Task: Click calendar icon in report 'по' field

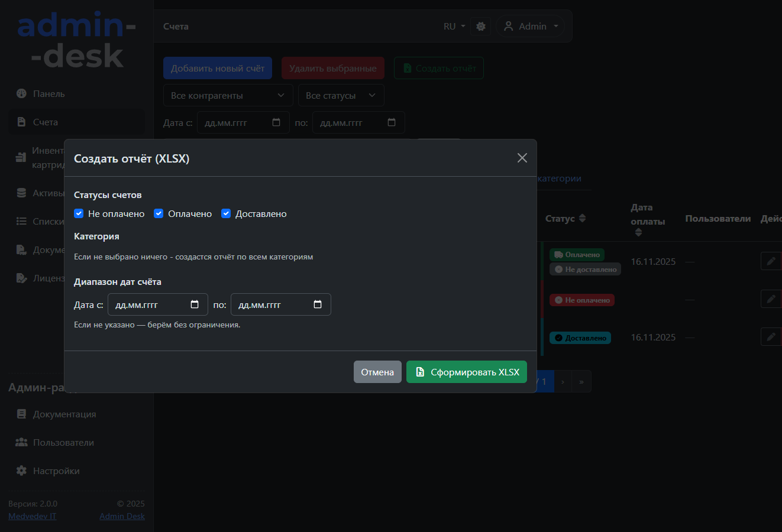Action: [x=318, y=304]
